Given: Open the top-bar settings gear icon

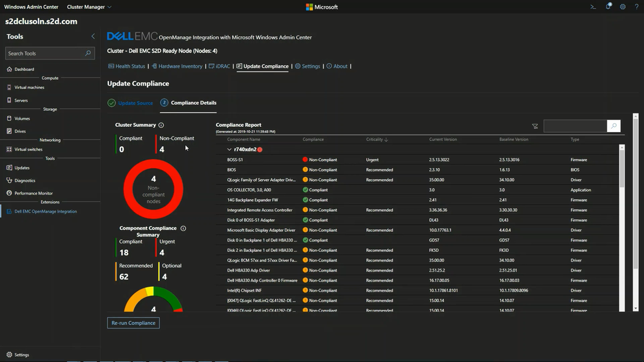Looking at the screenshot, I should click(623, 7).
